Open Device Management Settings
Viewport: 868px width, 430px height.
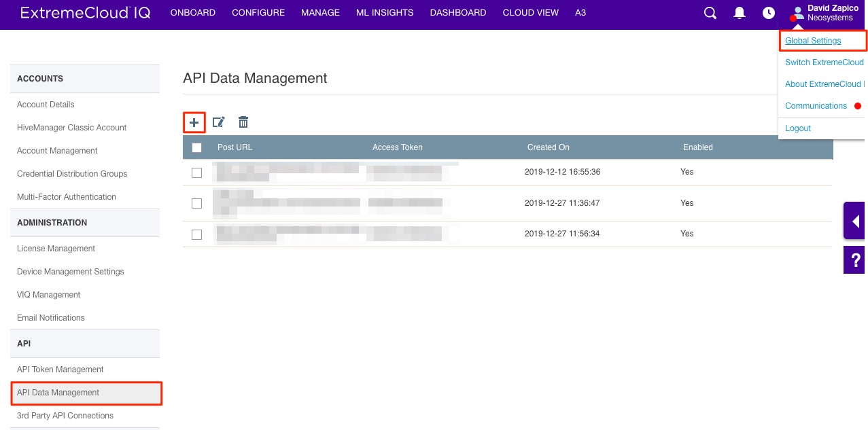(x=71, y=272)
